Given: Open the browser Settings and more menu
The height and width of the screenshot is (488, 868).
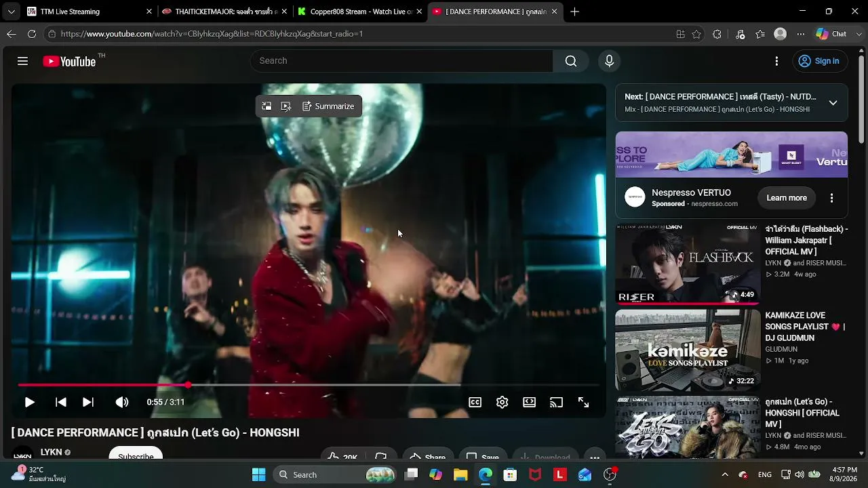Looking at the screenshot, I should [801, 34].
